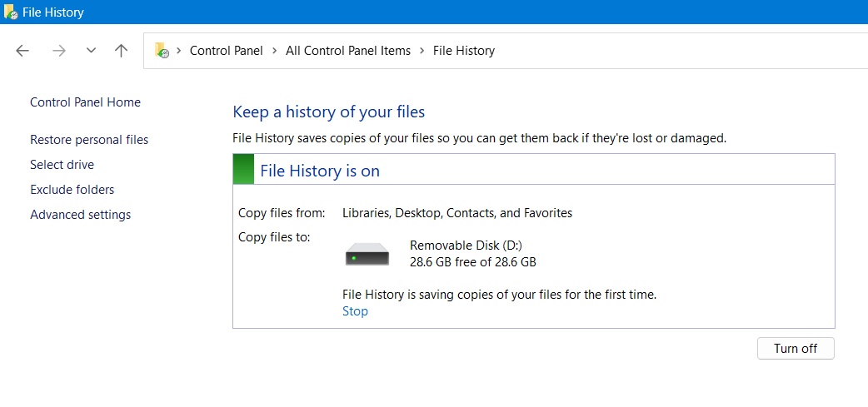Image resolution: width=868 pixels, height=407 pixels.
Task: Click the forward navigation arrow
Action: [x=58, y=51]
